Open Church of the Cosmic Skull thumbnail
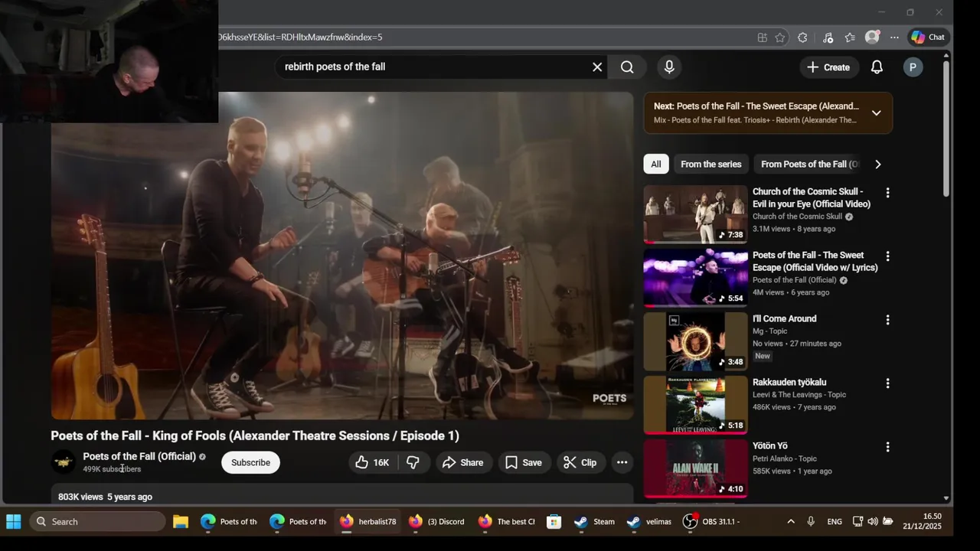980x551 pixels. [695, 214]
